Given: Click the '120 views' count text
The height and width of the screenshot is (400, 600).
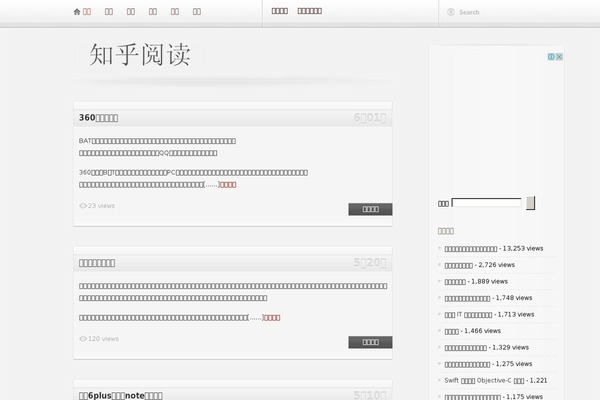Looking at the screenshot, I should coord(103,339).
